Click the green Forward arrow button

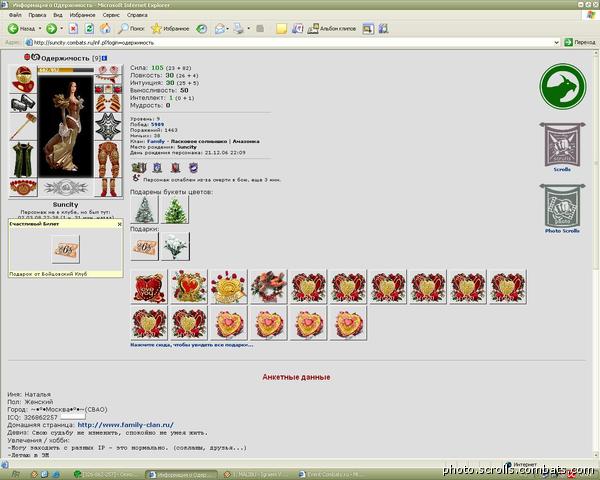click(x=51, y=29)
